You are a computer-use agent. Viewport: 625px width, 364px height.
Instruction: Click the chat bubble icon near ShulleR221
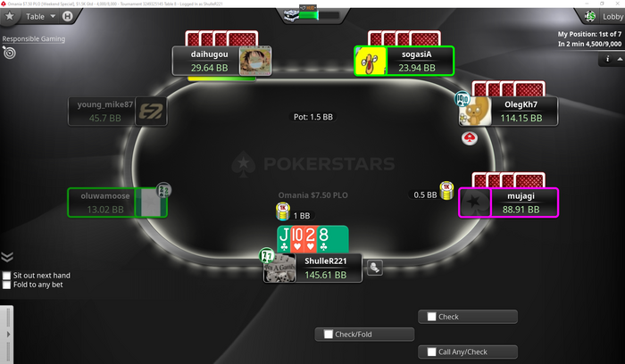click(375, 268)
